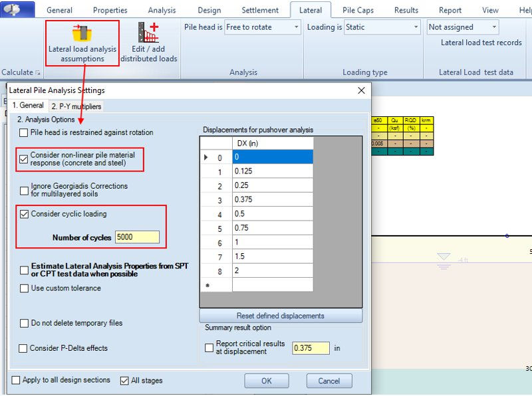The height and width of the screenshot is (396, 532).
Task: Click the RQD column header in soil table
Action: tap(410, 120)
